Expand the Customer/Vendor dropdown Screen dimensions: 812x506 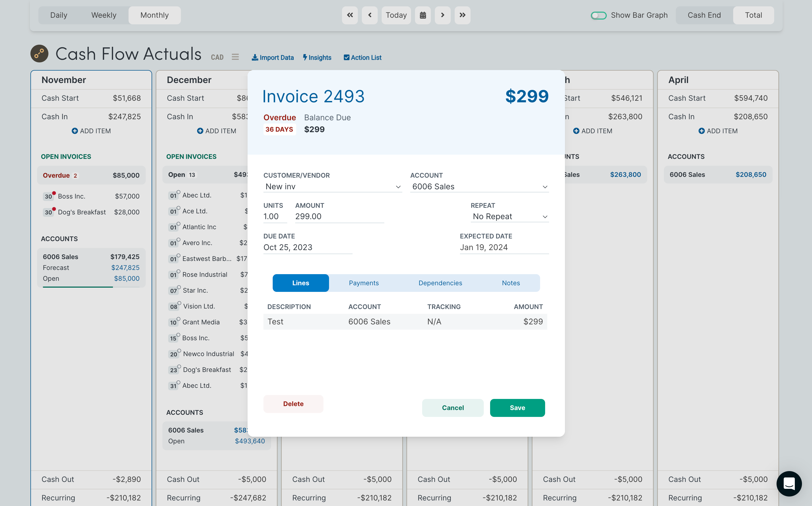pyautogui.click(x=333, y=187)
